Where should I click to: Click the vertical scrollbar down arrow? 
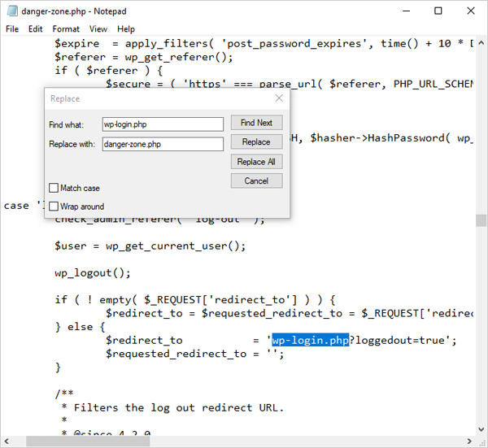481,429
